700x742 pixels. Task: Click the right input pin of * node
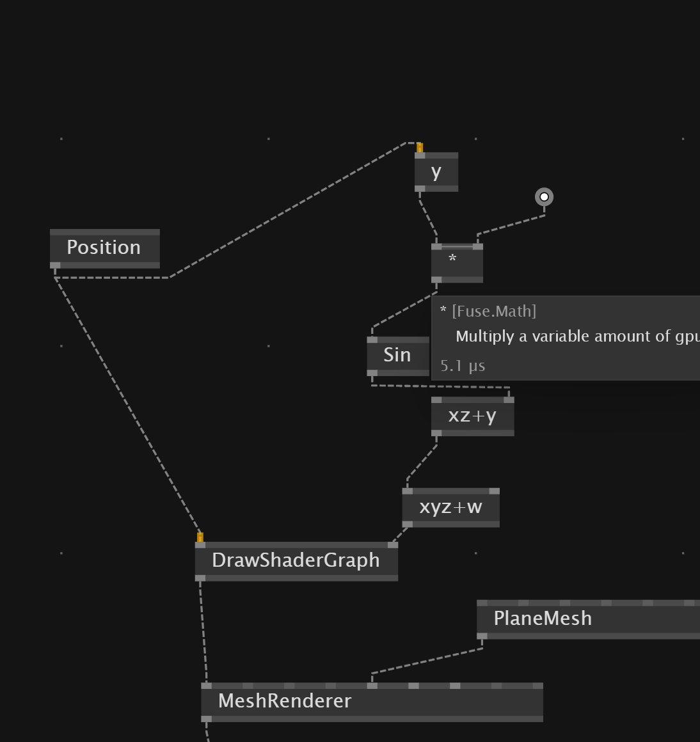(478, 246)
